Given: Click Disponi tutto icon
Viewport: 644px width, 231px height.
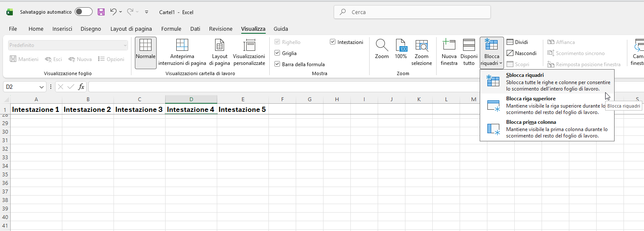Looking at the screenshot, I should tap(469, 46).
